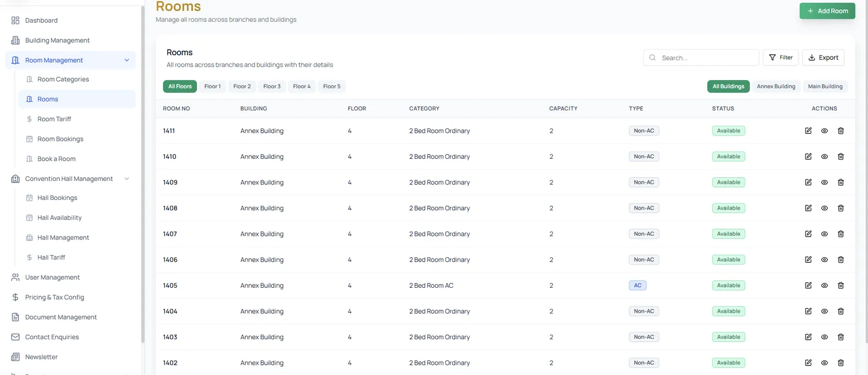Open the eye icon for room 1410
This screenshot has width=868, height=375.
click(825, 157)
